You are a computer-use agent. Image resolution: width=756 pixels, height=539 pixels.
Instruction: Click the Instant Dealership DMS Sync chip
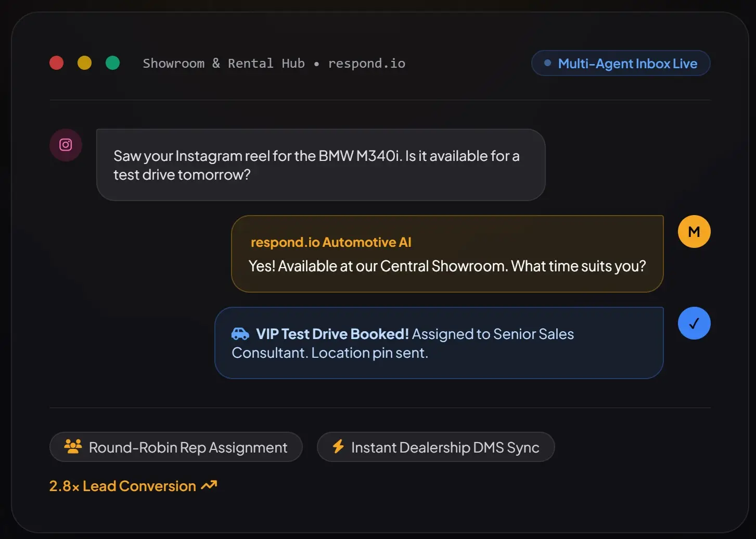[x=436, y=447]
